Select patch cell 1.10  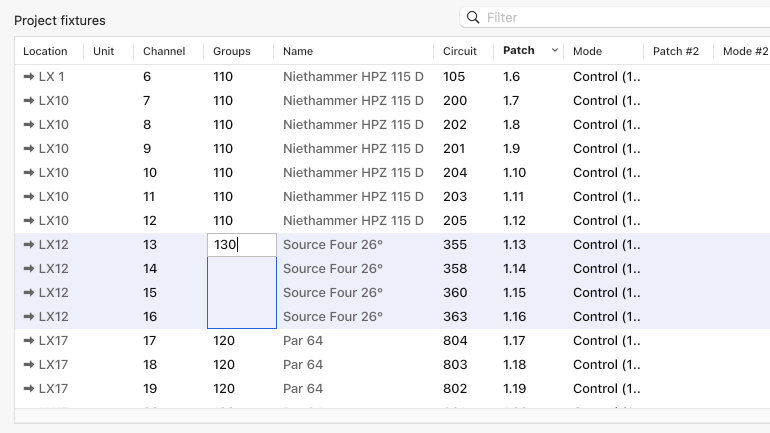coord(514,173)
